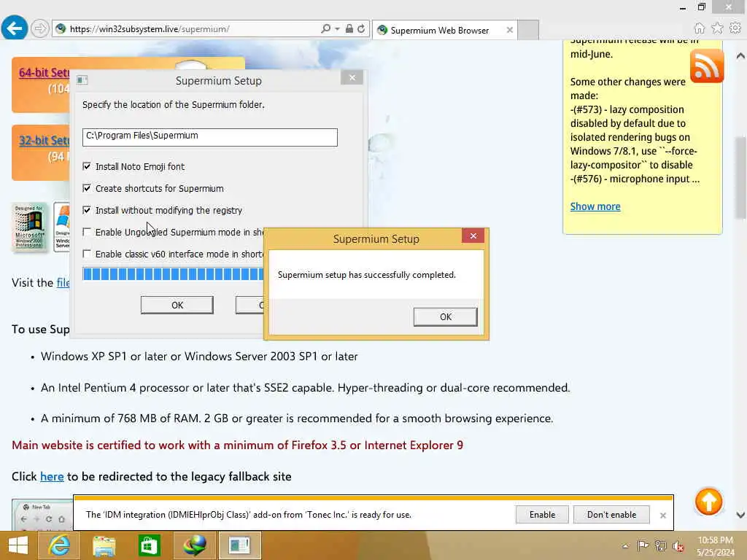
Task: Switch to the Supermium Setup taskbar item
Action: pos(239,545)
